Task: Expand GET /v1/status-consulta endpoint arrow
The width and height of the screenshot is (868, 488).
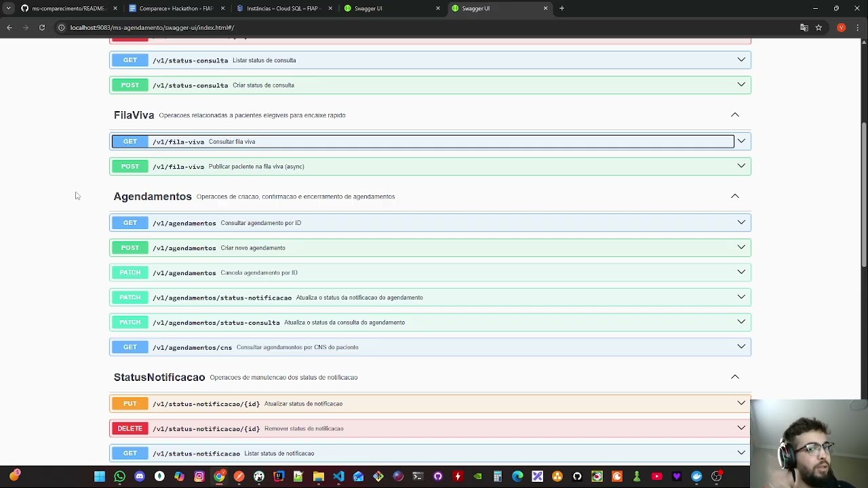Action: click(741, 60)
